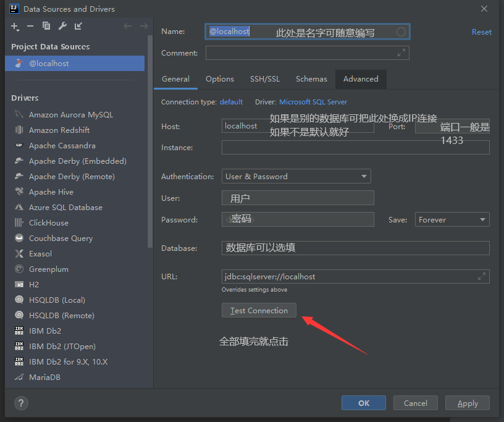This screenshot has width=504, height=422.
Task: Duplicate the data source via copy icon
Action: (46, 26)
